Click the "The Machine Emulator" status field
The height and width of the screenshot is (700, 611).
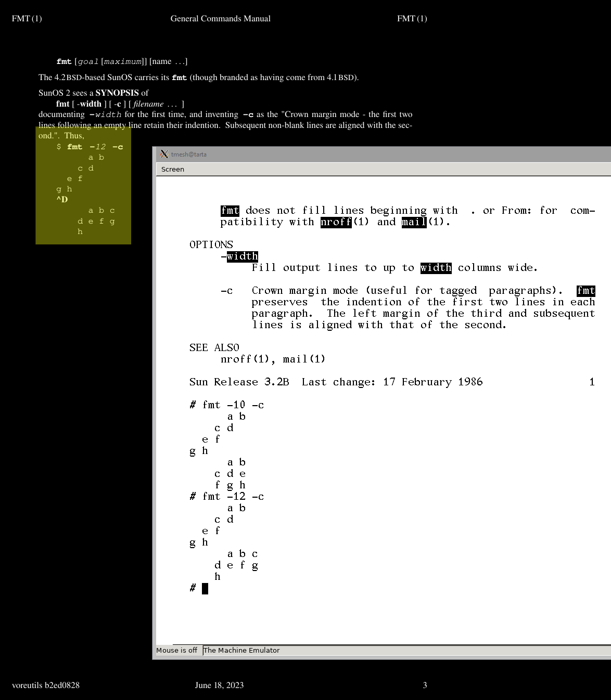click(x=241, y=651)
